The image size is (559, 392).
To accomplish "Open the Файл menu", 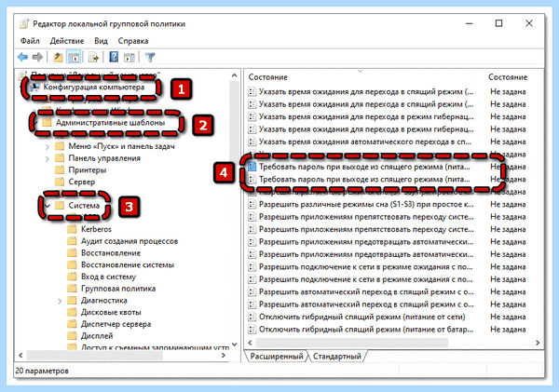I will 30,41.
